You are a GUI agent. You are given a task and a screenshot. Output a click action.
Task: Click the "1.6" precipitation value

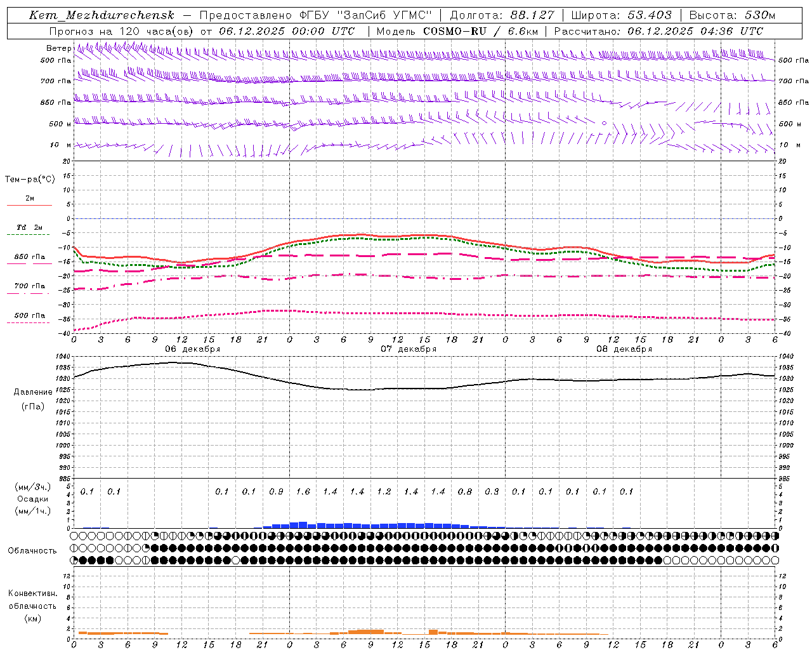point(303,492)
